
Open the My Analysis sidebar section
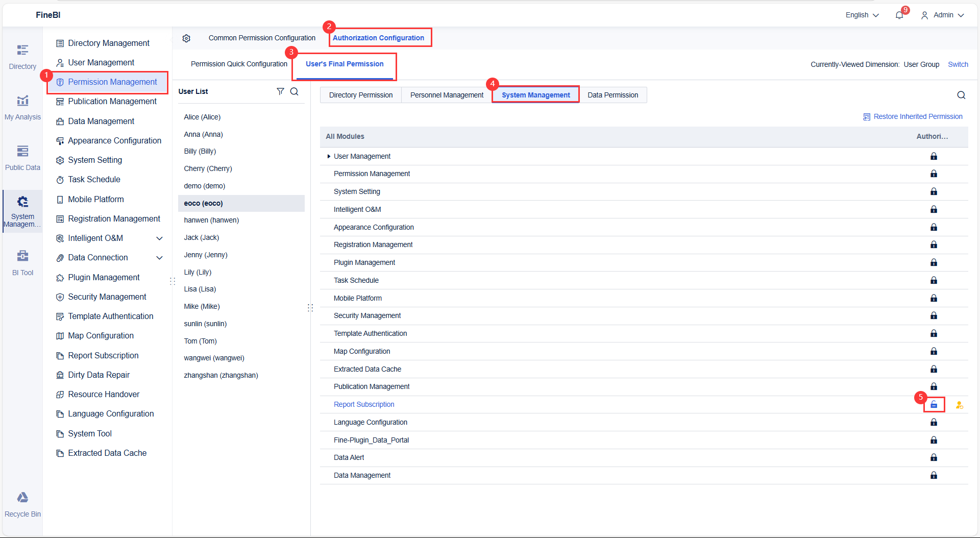pos(22,108)
